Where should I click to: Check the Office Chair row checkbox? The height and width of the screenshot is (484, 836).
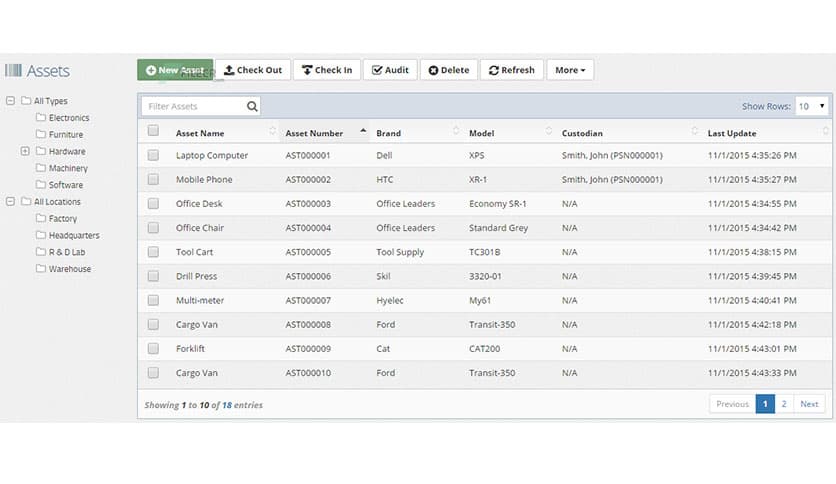coord(153,228)
